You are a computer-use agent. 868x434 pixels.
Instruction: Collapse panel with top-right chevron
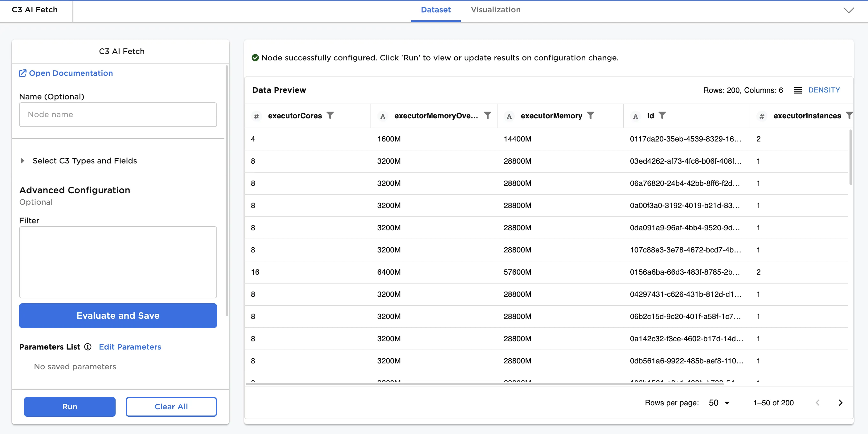tap(849, 10)
